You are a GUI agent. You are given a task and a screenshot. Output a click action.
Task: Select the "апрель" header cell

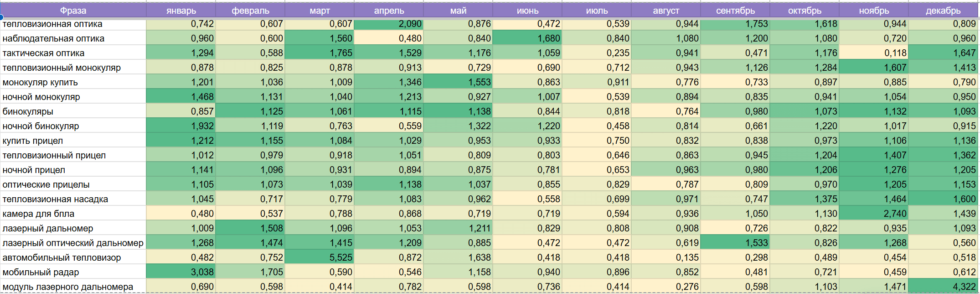point(389,10)
